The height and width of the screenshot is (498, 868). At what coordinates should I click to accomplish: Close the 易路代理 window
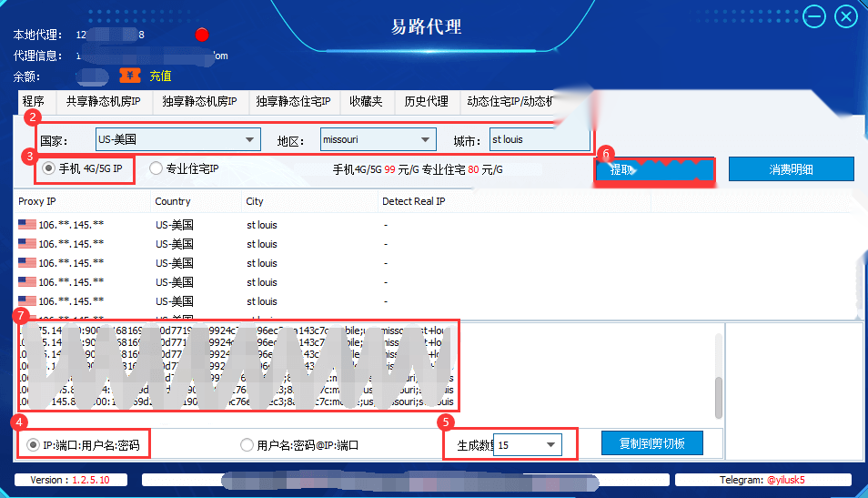click(x=846, y=16)
